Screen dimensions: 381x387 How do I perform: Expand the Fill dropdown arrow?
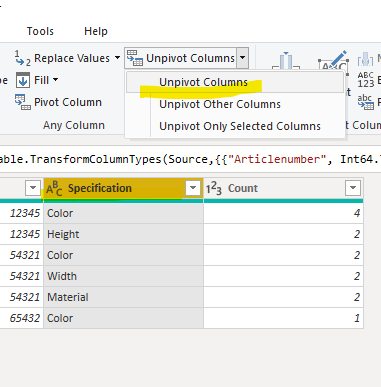pyautogui.click(x=55, y=80)
